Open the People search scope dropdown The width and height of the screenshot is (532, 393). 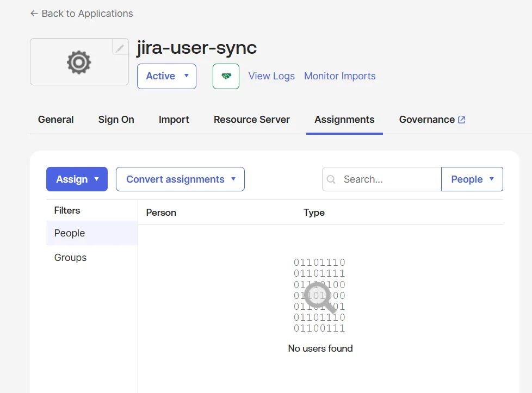[x=472, y=179]
